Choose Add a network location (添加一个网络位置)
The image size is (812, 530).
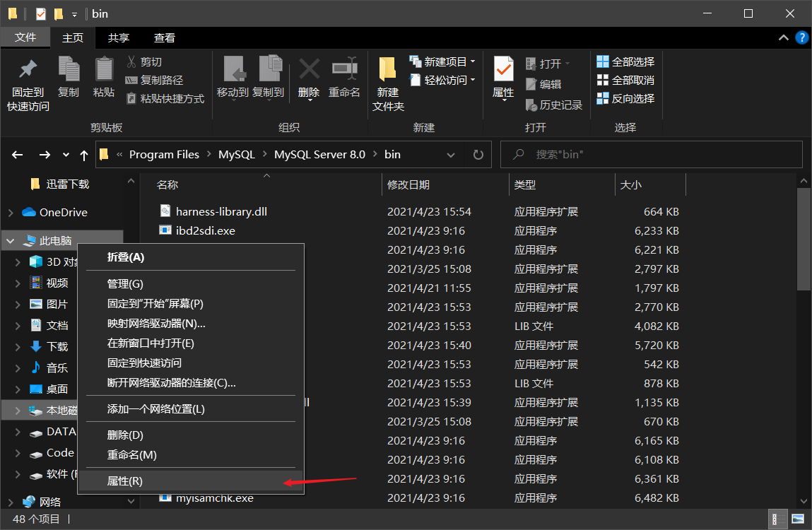[x=191, y=408]
